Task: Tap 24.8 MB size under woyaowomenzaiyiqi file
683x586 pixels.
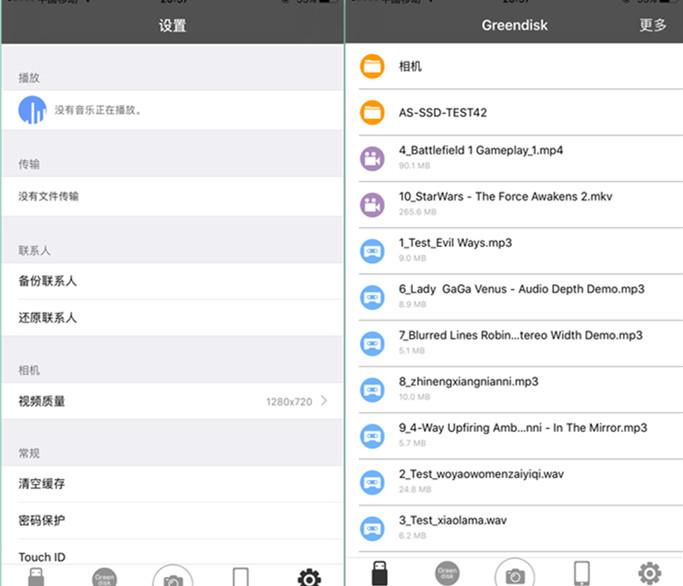Action: tap(415, 489)
